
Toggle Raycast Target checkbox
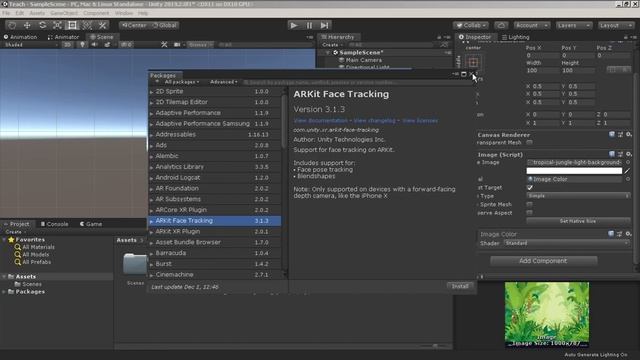pyautogui.click(x=529, y=188)
